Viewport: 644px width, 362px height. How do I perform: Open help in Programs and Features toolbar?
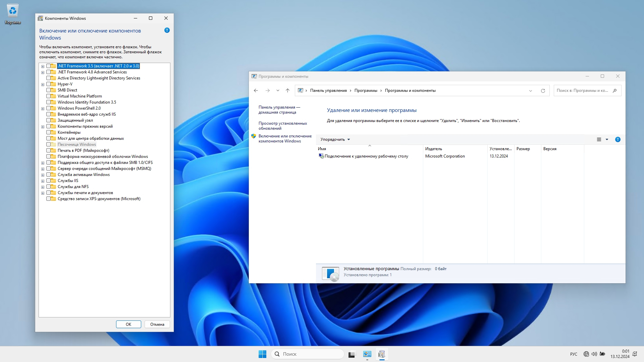[x=618, y=139]
